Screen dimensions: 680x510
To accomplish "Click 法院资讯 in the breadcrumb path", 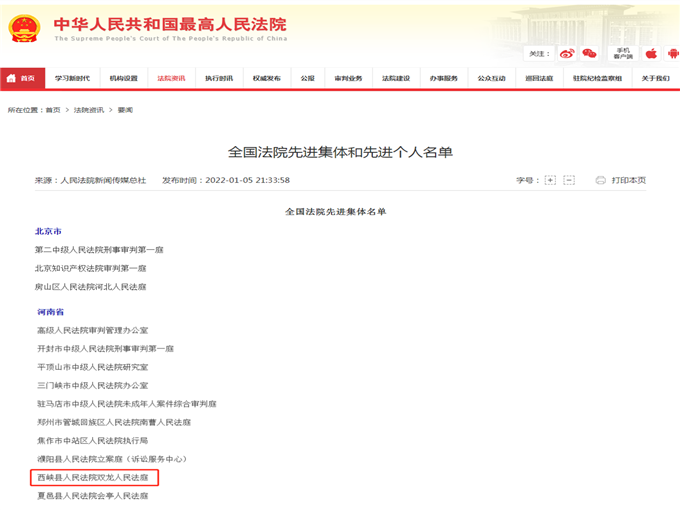I will pyautogui.click(x=88, y=110).
